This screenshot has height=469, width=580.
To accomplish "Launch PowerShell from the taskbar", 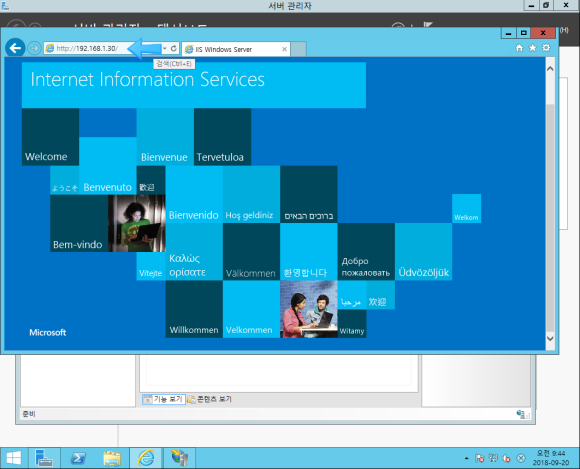I will pos(78,458).
